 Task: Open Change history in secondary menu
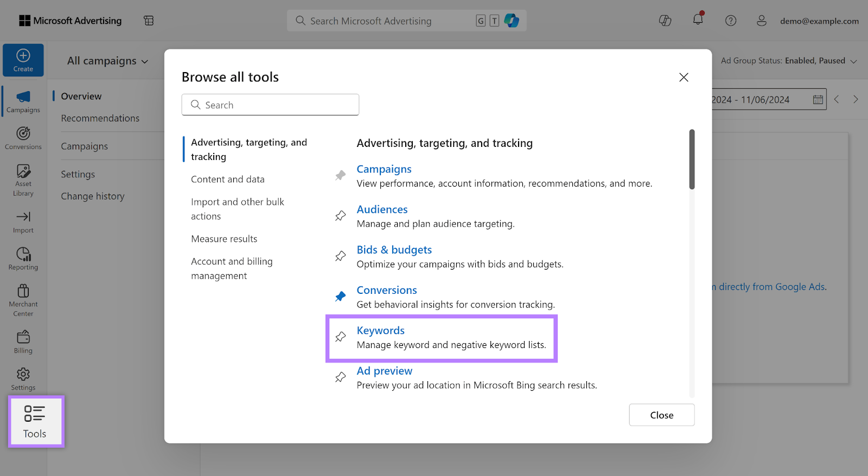pyautogui.click(x=93, y=196)
